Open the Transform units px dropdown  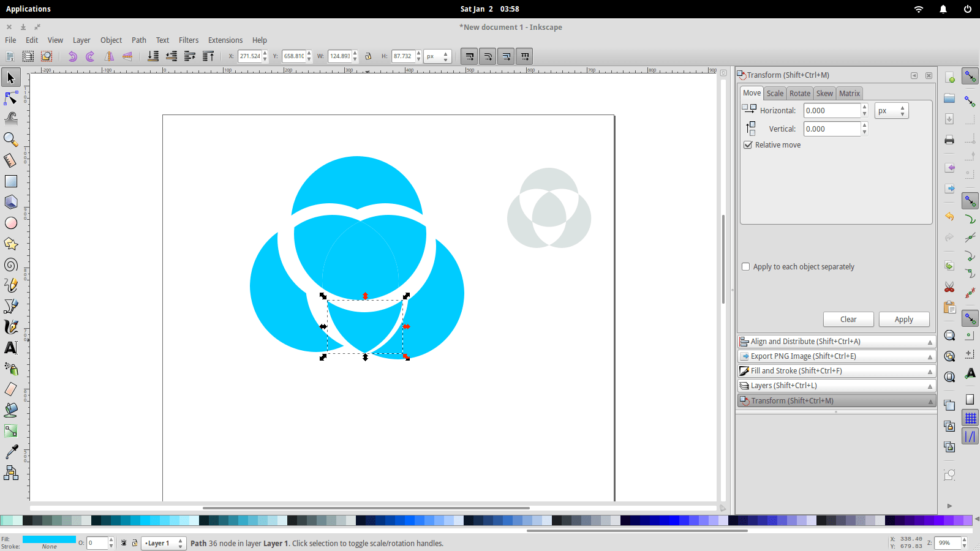pos(891,111)
